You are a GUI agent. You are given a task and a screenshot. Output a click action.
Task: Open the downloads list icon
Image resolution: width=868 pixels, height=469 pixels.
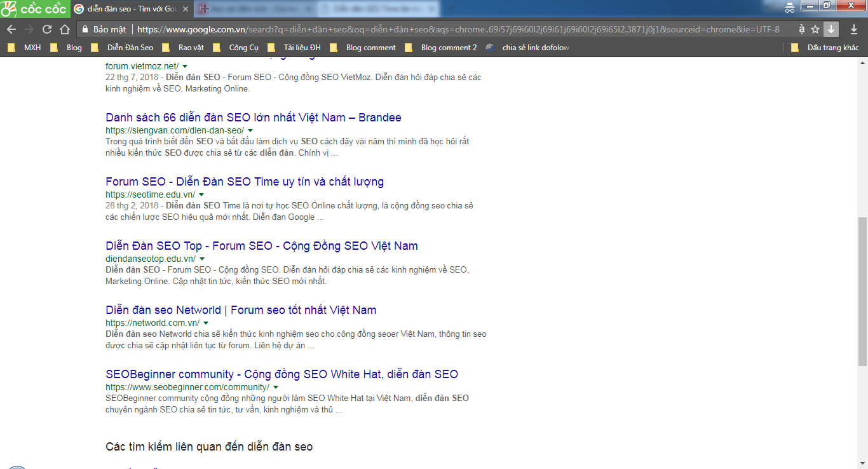pos(853,29)
